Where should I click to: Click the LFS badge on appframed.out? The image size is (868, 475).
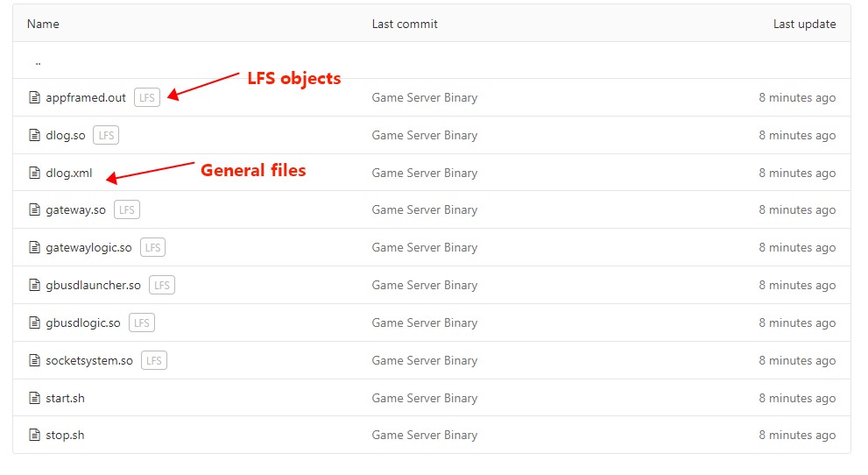[x=147, y=98]
